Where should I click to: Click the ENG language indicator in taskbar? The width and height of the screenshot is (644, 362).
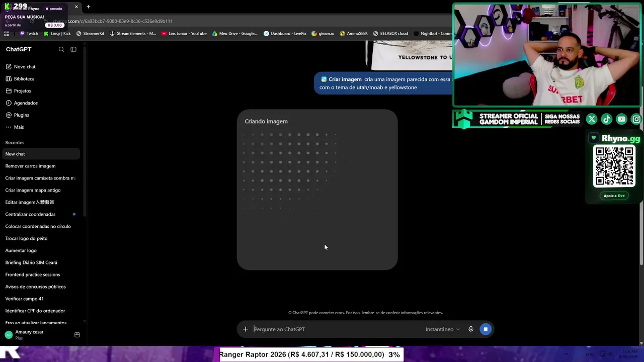coord(590,354)
